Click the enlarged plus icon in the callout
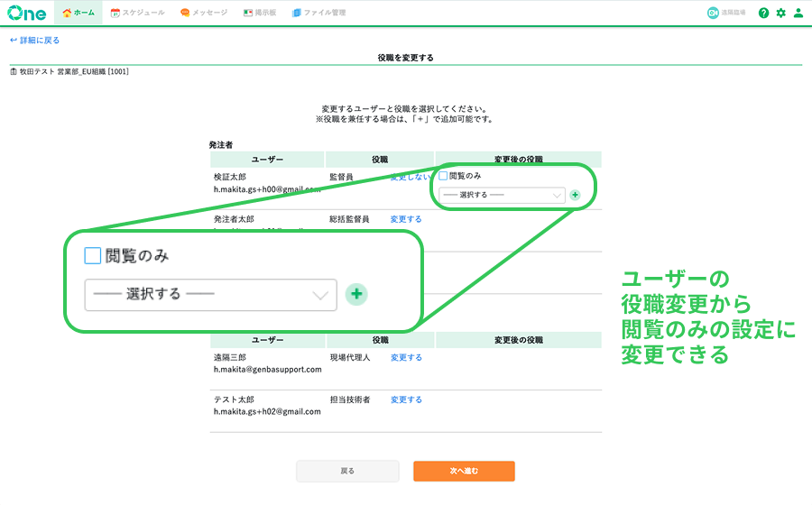Viewport: 812px width, 505px height. point(356,294)
